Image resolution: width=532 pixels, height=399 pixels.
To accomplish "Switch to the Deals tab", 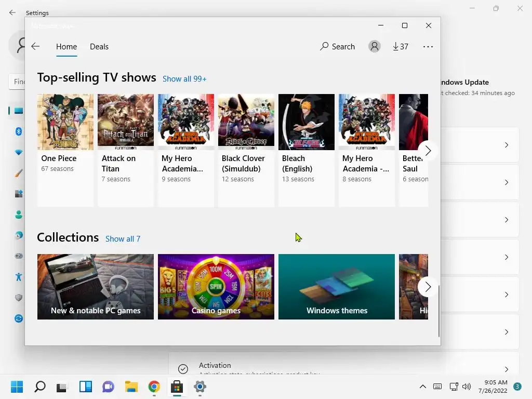I will pos(99,46).
